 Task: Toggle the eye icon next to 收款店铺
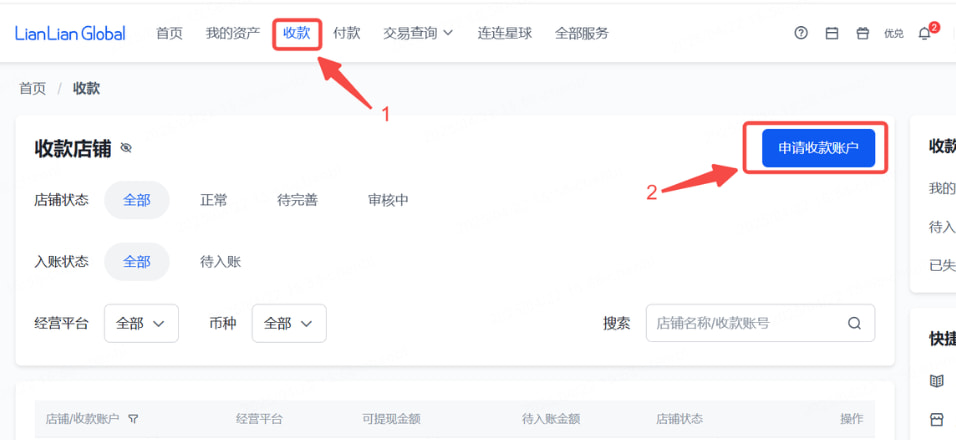126,148
